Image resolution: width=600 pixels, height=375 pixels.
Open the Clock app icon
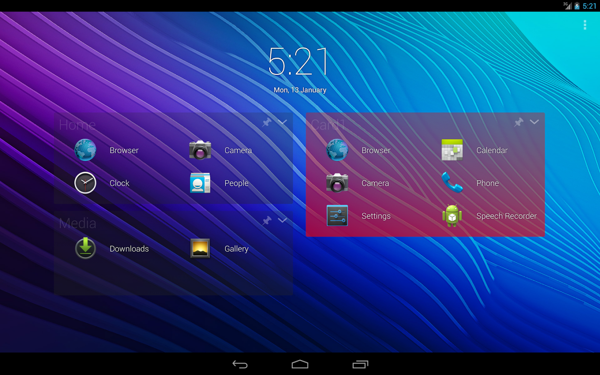coord(85,183)
